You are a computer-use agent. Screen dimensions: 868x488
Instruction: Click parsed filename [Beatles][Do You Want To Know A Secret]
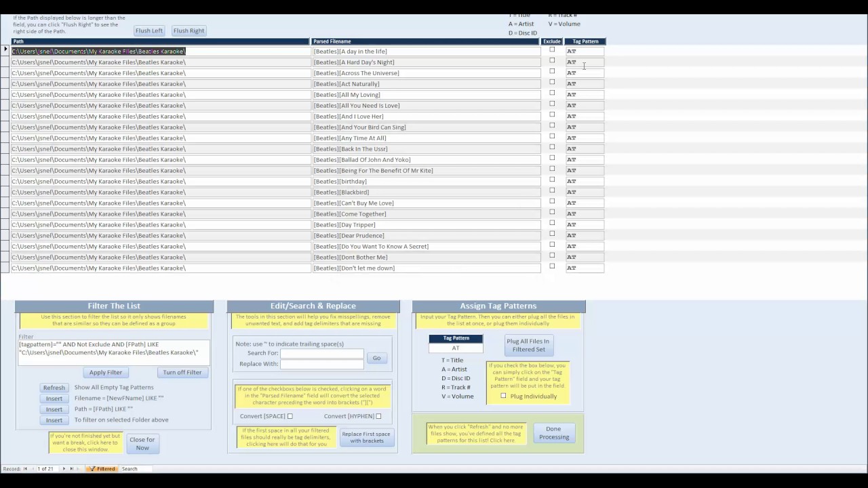point(426,246)
